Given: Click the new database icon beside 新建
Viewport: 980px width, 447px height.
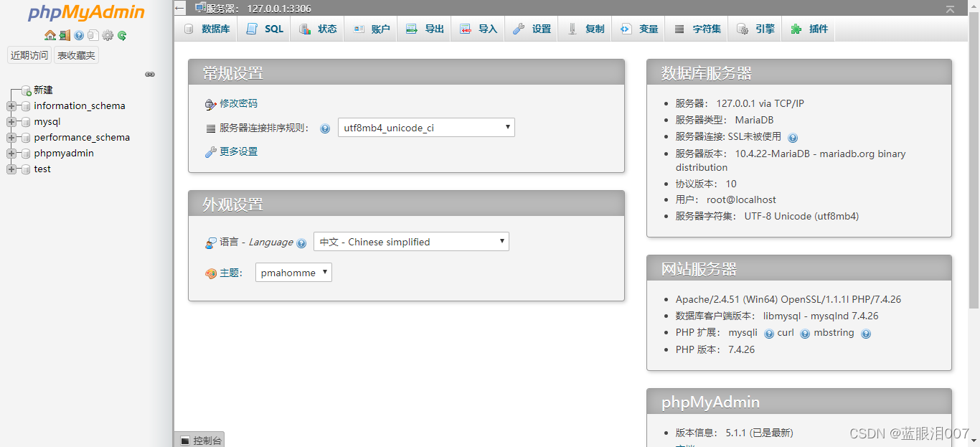Looking at the screenshot, I should [x=26, y=90].
